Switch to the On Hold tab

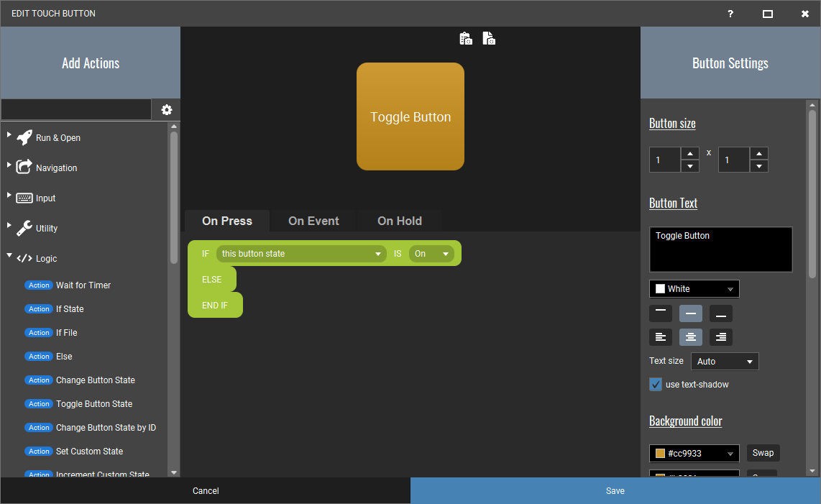point(400,221)
